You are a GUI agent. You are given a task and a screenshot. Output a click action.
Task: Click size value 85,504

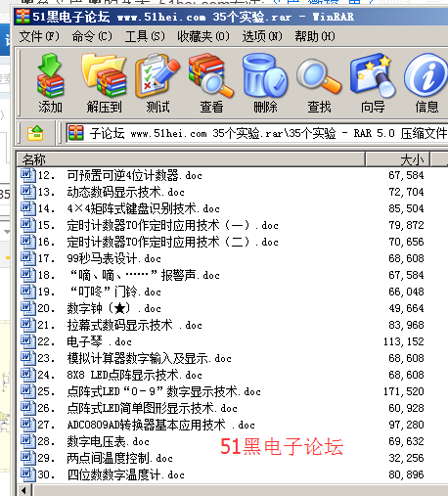click(x=406, y=208)
